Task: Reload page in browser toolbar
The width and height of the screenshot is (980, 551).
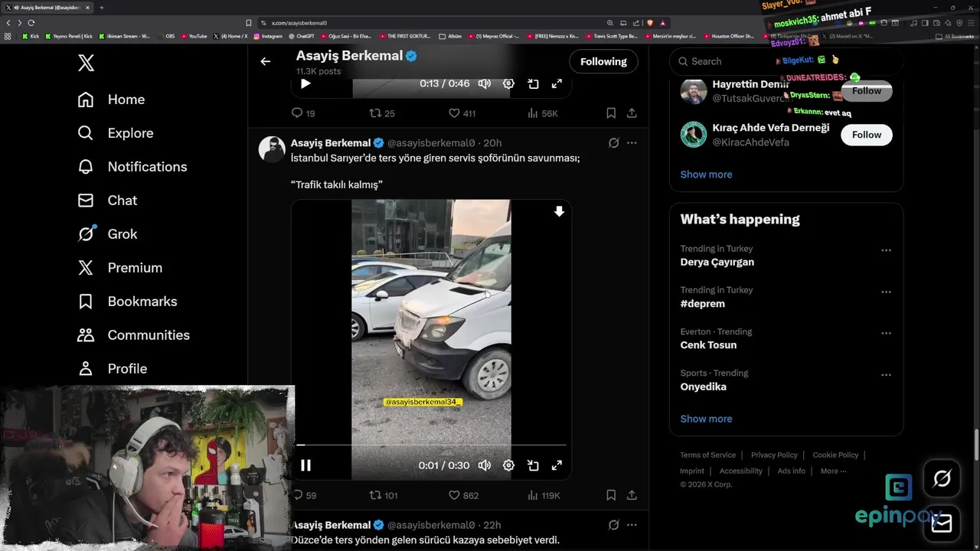Action: pyautogui.click(x=31, y=23)
